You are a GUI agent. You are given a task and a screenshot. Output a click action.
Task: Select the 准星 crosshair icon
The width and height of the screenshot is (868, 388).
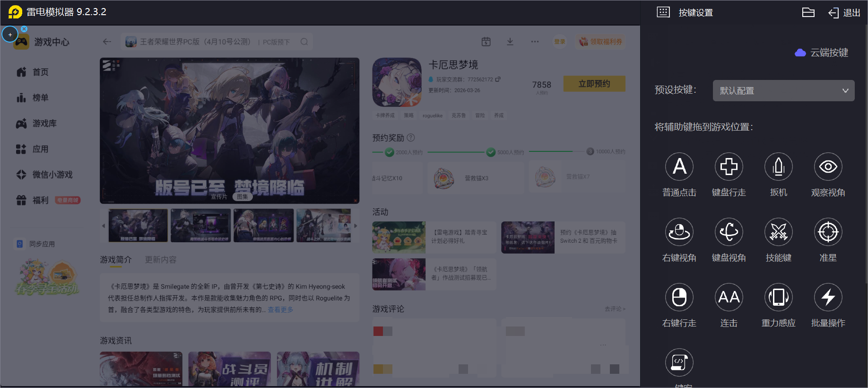coord(828,232)
